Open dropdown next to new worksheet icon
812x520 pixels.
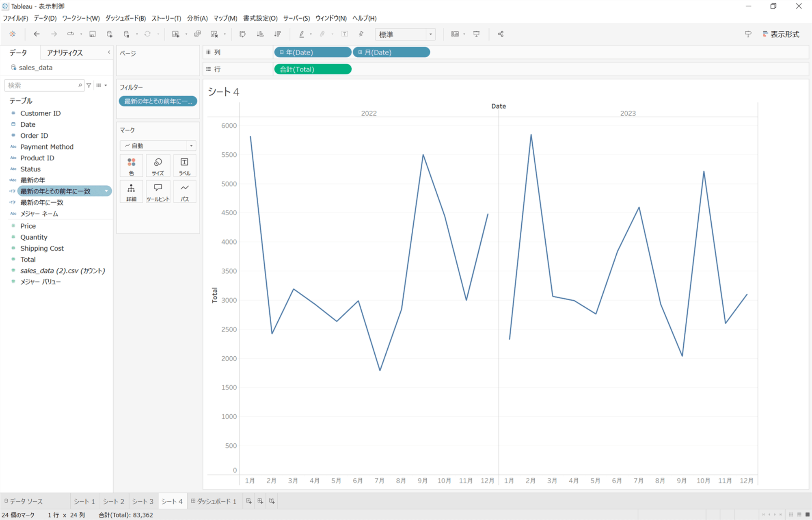(186, 34)
